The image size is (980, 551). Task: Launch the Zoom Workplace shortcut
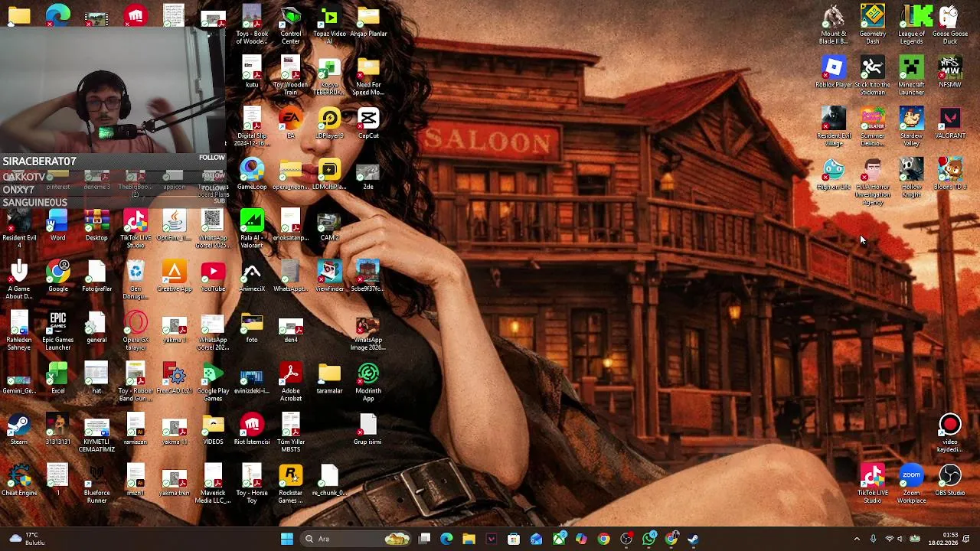coord(911,484)
